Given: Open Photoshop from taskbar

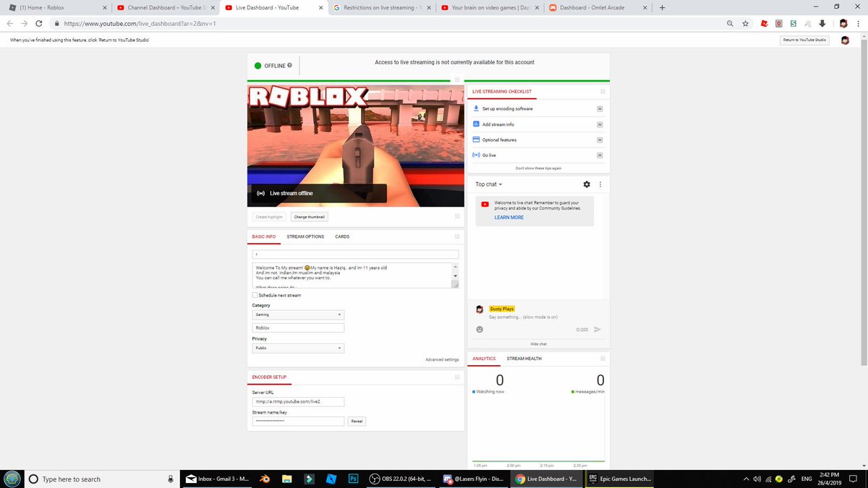Looking at the screenshot, I should coord(354,479).
